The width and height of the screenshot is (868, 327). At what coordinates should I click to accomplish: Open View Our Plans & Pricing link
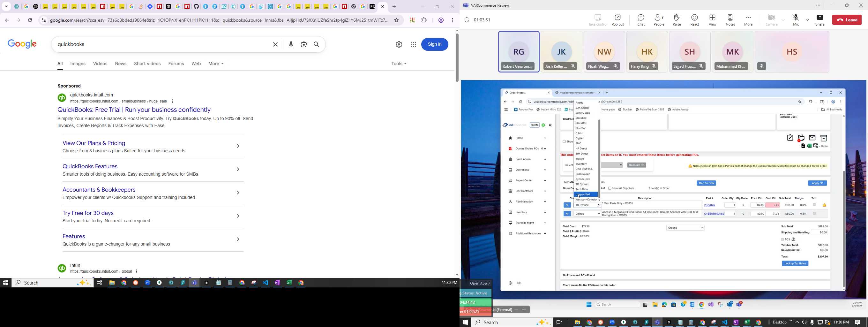pyautogui.click(x=94, y=143)
